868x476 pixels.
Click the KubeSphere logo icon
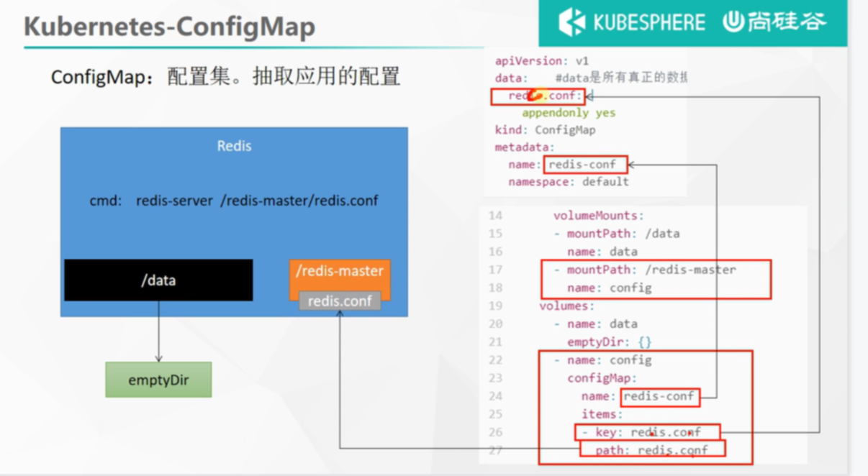coord(571,22)
